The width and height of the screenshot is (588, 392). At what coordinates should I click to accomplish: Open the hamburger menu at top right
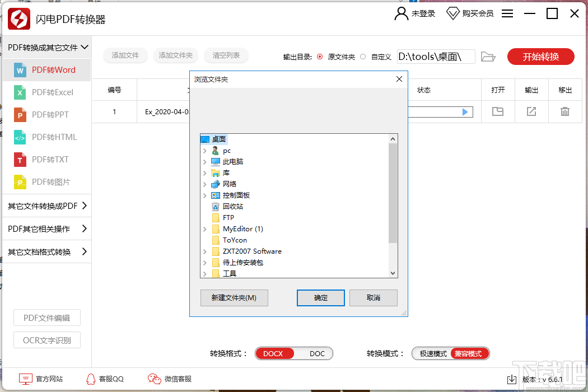tap(507, 13)
